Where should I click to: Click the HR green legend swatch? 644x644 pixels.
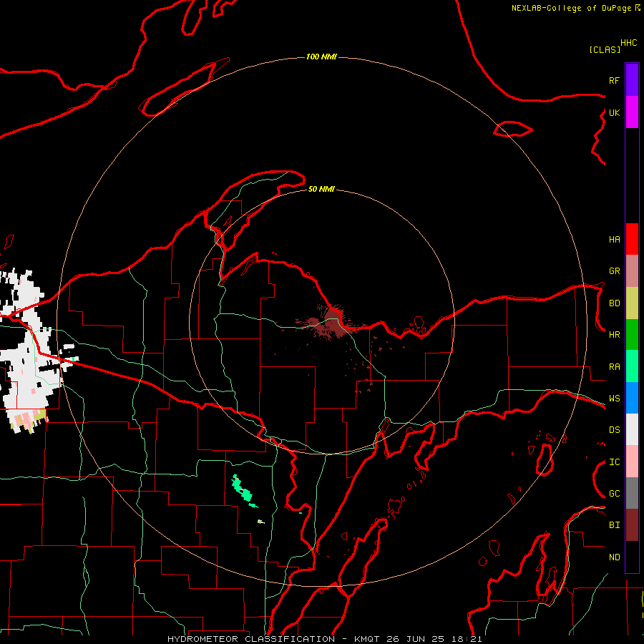click(632, 334)
